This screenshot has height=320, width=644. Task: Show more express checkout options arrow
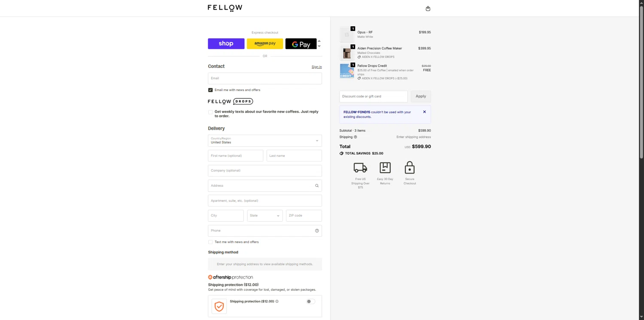(319, 46)
